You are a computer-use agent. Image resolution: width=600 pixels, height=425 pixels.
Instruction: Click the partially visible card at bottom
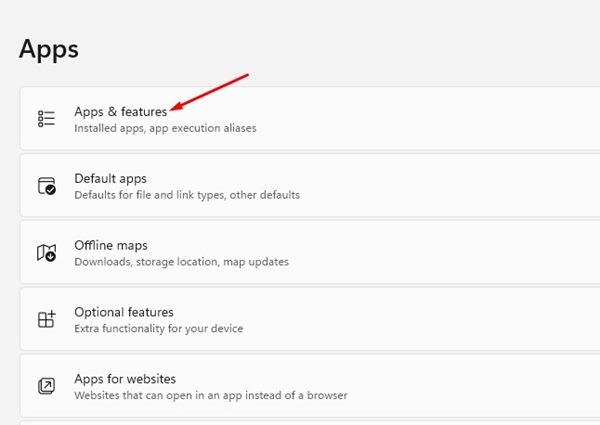(x=310, y=423)
